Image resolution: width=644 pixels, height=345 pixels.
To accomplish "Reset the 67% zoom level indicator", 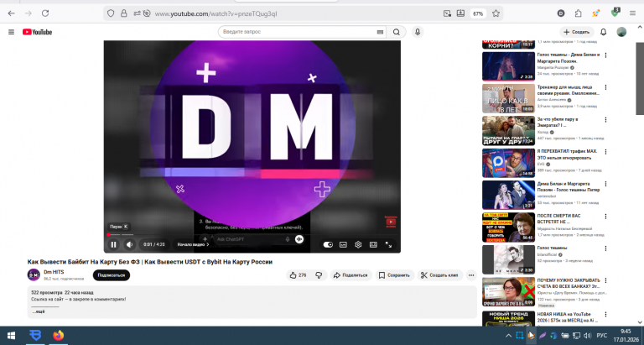I will [478, 13].
